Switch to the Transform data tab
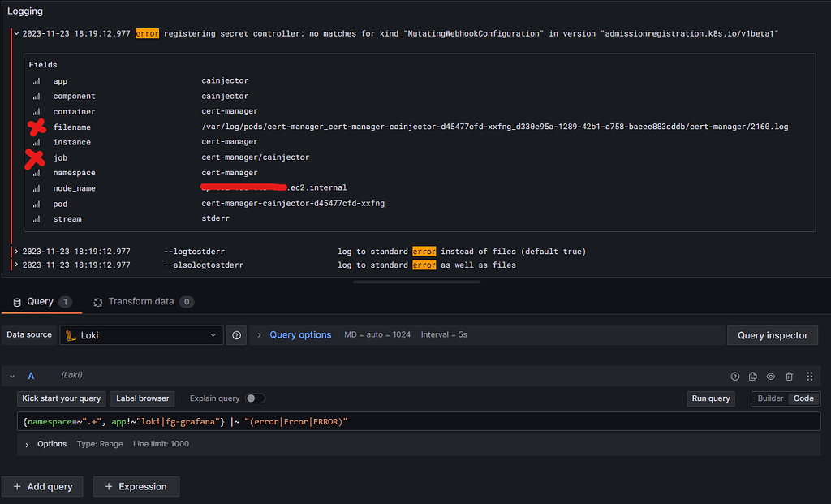The image size is (831, 504). (144, 300)
